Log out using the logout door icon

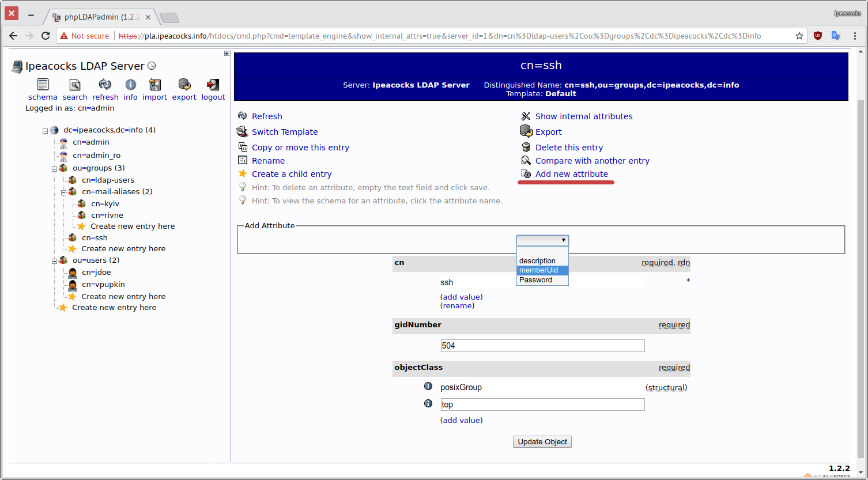(x=213, y=85)
